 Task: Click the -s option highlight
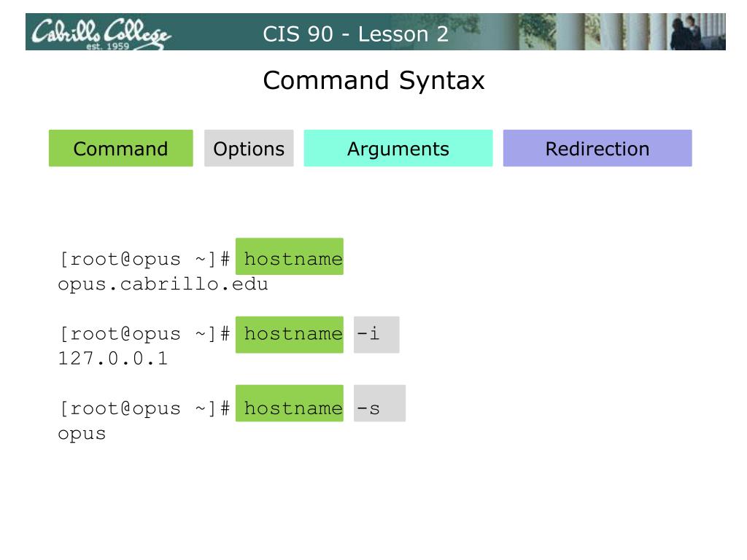(x=379, y=403)
